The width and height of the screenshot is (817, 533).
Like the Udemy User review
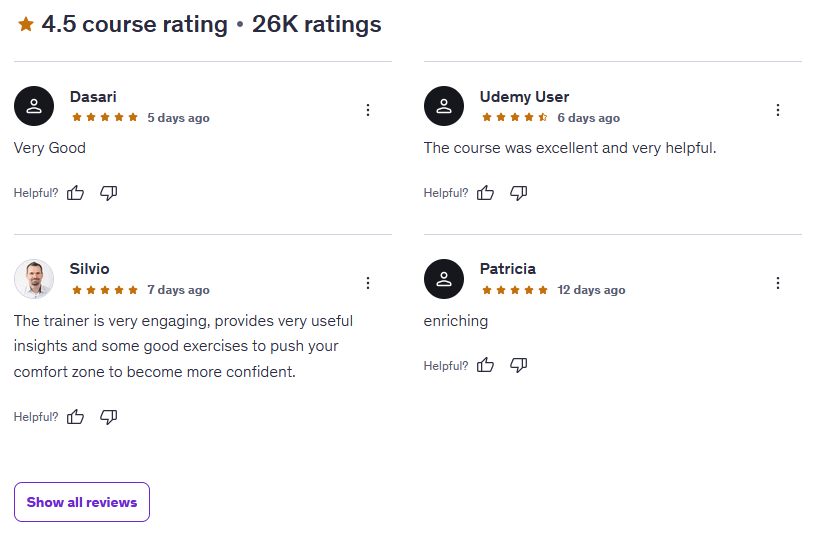486,193
